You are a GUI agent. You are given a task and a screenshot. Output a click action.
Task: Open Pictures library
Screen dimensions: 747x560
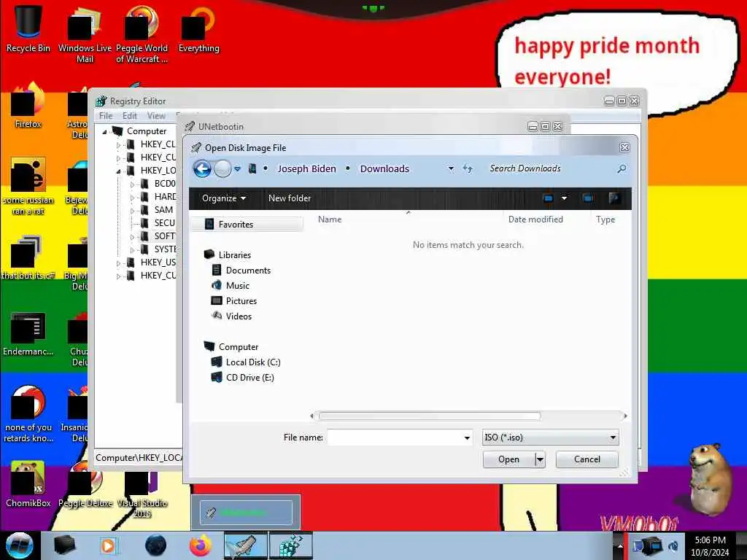[x=241, y=300]
